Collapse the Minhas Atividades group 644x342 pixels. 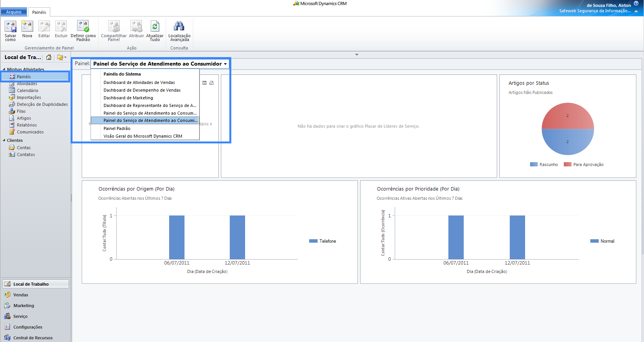point(4,69)
